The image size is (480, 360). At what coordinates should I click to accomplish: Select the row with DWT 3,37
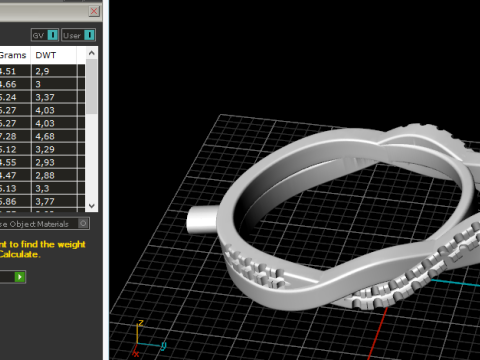pos(42,97)
